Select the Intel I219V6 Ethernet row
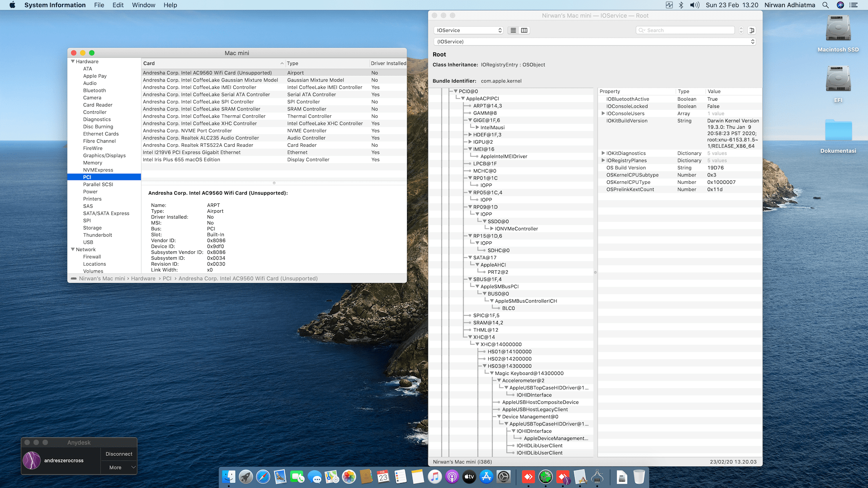The width and height of the screenshot is (868, 488). pyautogui.click(x=274, y=152)
